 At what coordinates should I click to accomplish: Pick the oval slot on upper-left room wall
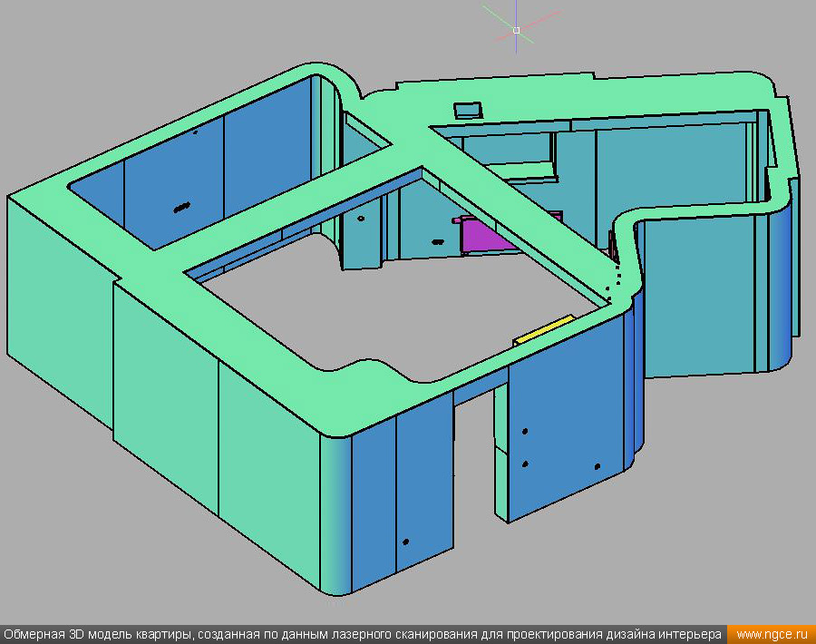coord(181,208)
